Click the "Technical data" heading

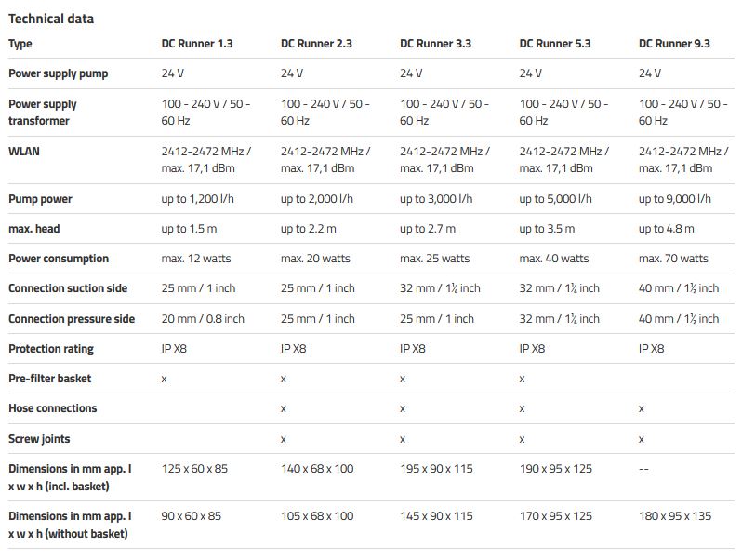pos(51,19)
